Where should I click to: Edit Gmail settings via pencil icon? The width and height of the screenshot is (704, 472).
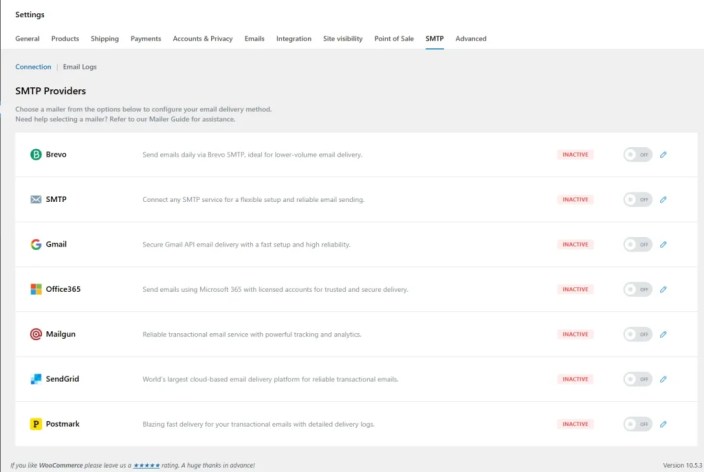(663, 244)
